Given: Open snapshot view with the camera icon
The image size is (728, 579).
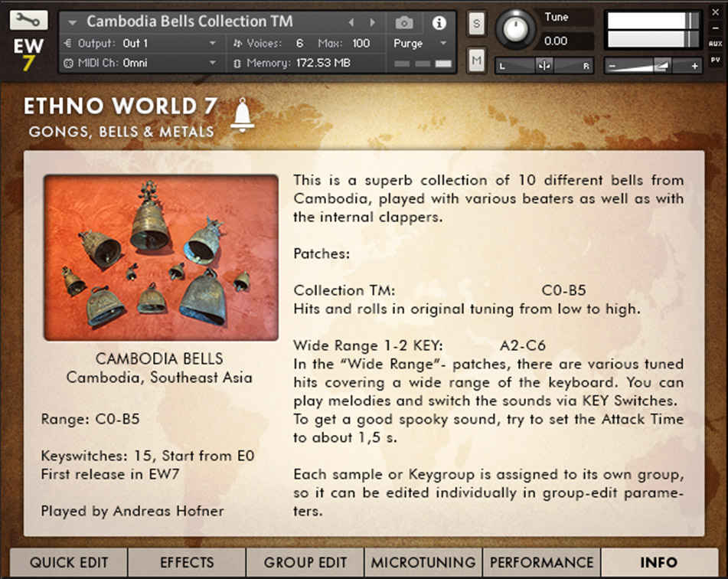Looking at the screenshot, I should 404,22.
